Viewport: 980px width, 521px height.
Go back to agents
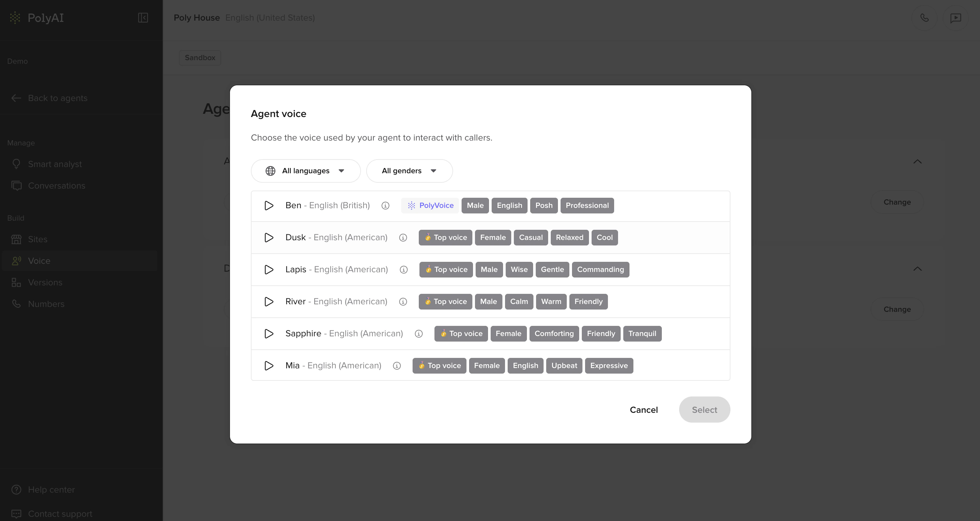point(57,98)
